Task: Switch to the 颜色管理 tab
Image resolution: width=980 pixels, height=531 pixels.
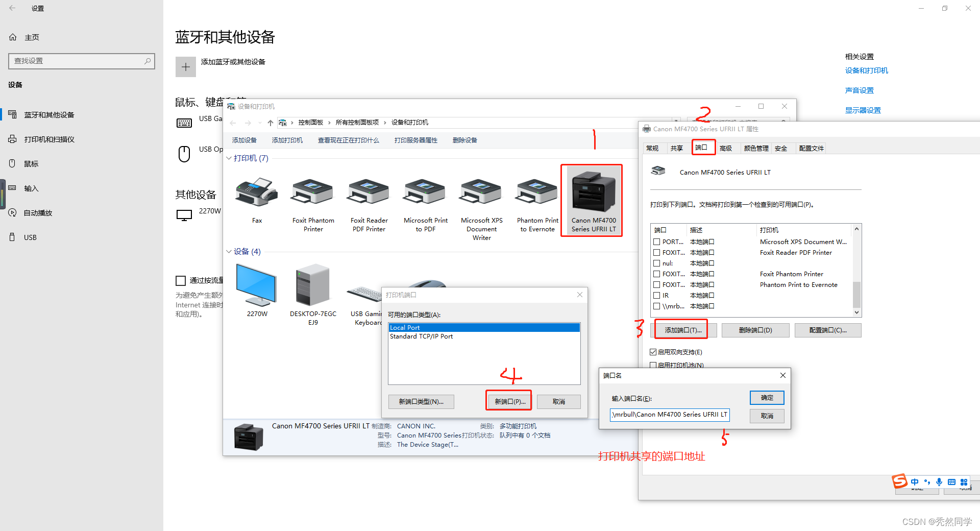Action: (756, 149)
